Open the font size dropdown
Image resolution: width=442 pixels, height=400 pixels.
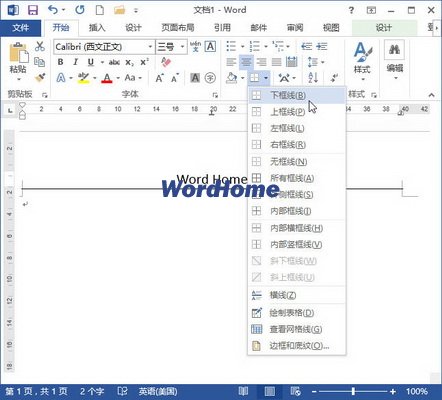click(182, 47)
